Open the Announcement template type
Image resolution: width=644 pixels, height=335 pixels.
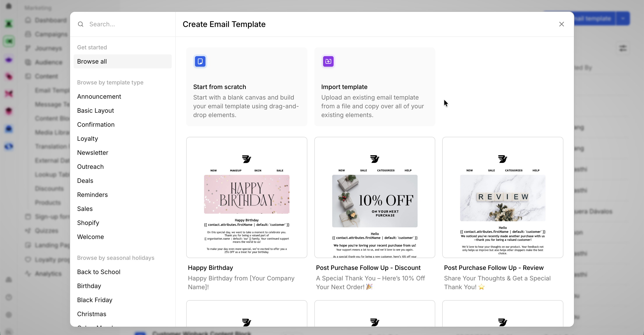99,96
